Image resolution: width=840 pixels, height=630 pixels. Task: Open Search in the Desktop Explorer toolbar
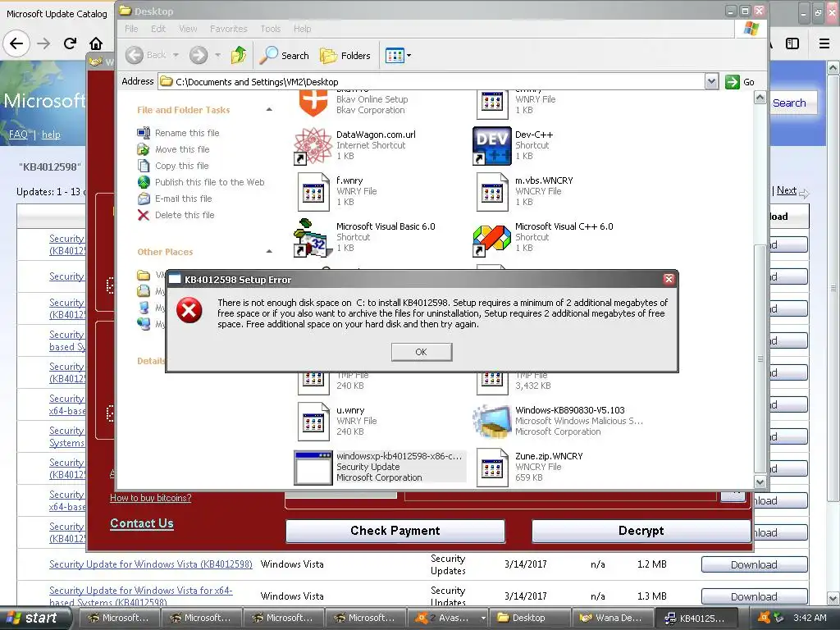[x=284, y=55]
